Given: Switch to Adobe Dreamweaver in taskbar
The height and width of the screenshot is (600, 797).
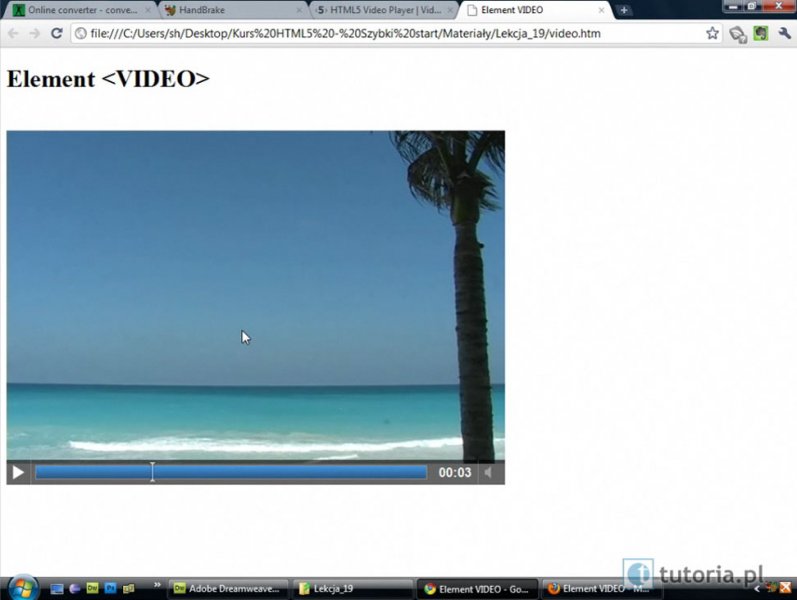Looking at the screenshot, I should click(228, 589).
